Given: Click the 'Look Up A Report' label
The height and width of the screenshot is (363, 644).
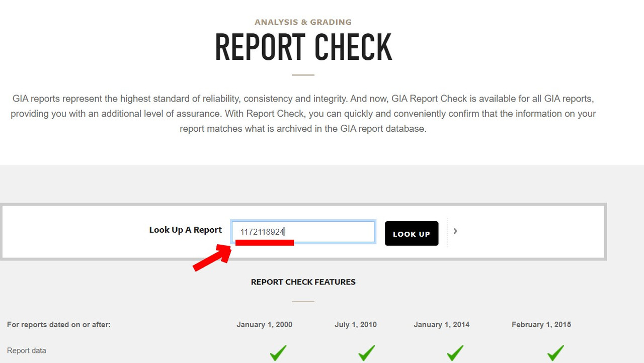Looking at the screenshot, I should tap(185, 230).
